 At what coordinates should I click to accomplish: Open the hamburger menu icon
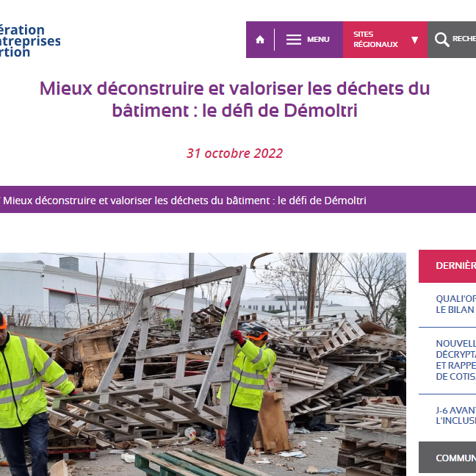(294, 40)
